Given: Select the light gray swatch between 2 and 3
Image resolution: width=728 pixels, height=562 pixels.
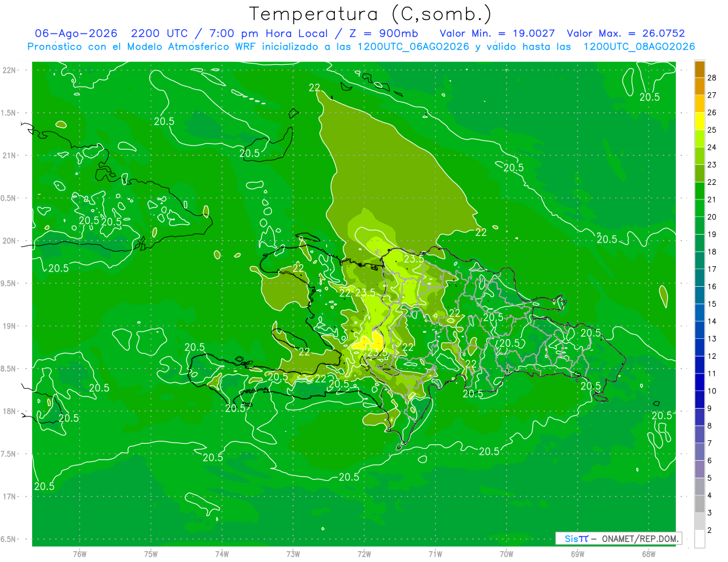Looking at the screenshot, I should 699,521.
